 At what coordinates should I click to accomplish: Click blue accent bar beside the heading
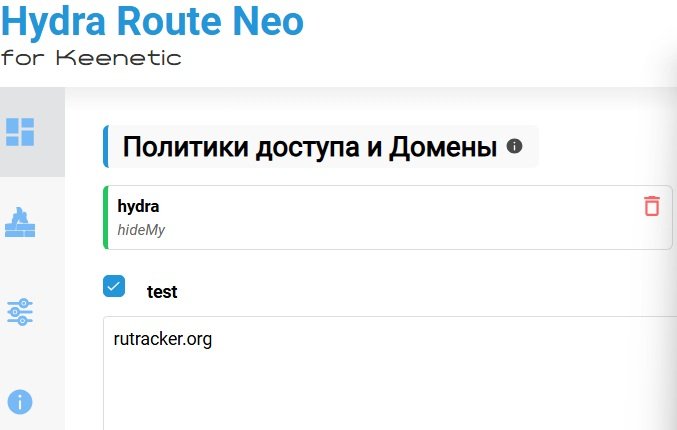(105, 147)
